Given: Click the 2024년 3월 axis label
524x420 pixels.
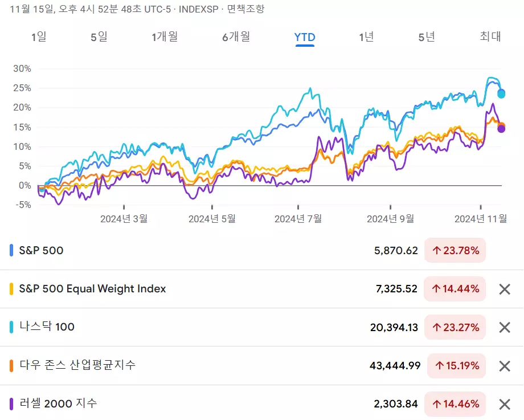Looking at the screenshot, I should [x=124, y=219].
